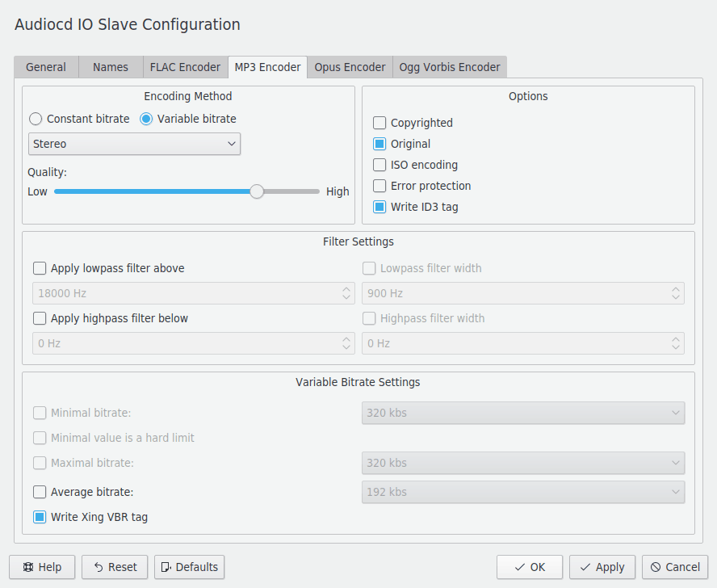The image size is (717, 588).
Task: Open the Ogg Vorbis Encoder tab
Action: 449,67
